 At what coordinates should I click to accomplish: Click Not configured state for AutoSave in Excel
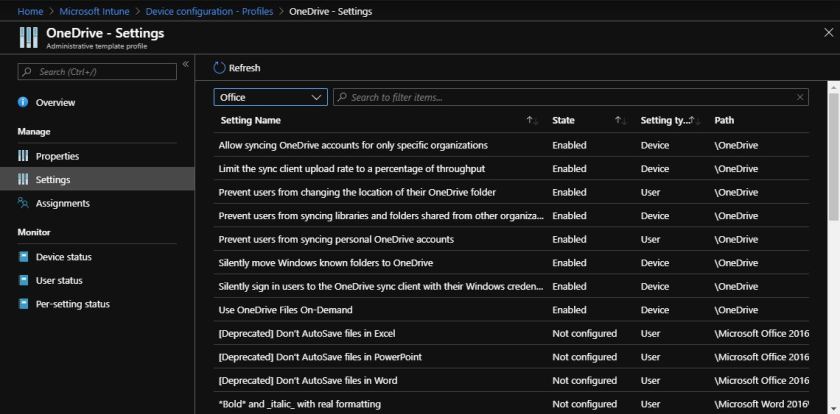click(x=584, y=334)
